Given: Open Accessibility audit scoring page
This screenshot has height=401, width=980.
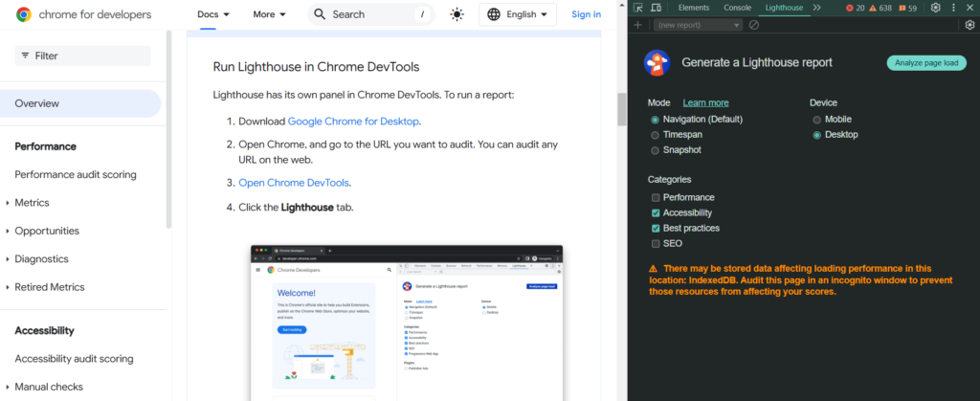Looking at the screenshot, I should (74, 359).
